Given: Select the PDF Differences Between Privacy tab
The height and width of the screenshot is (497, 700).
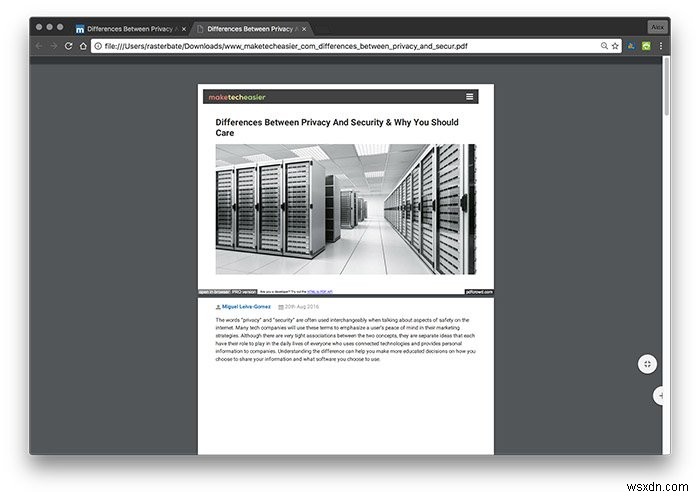Looking at the screenshot, I should pos(251,29).
